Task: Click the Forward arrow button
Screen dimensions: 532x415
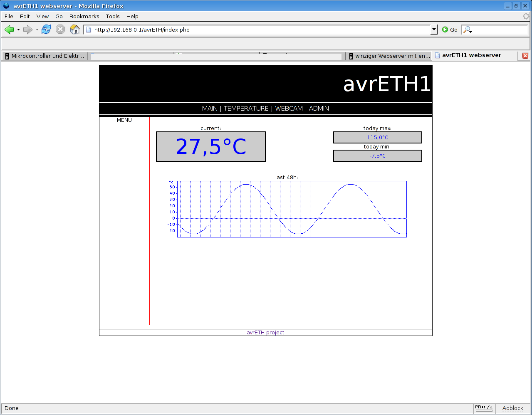Action: [27, 30]
